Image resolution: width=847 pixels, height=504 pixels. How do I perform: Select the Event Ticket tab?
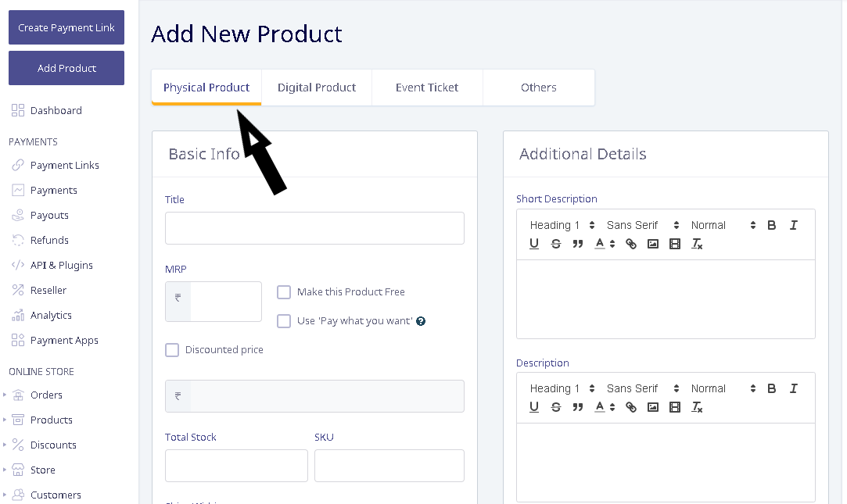(x=427, y=88)
